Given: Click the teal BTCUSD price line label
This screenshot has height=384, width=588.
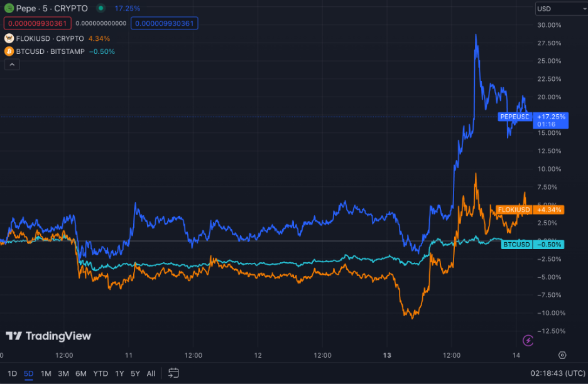Looking at the screenshot, I should tap(516, 245).
